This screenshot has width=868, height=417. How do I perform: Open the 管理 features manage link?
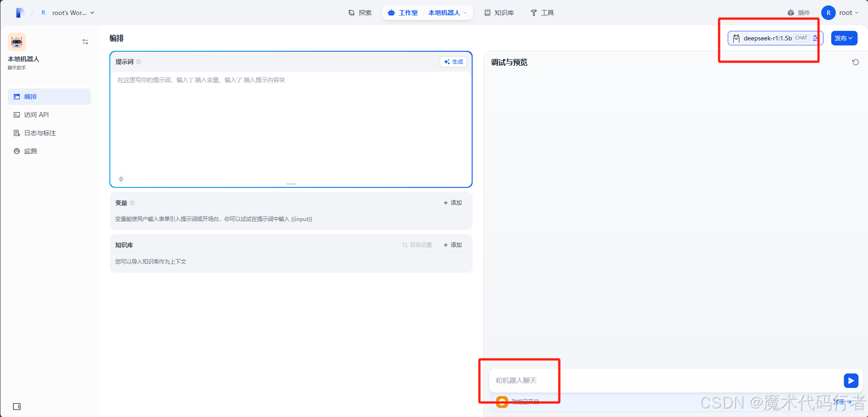[842, 402]
